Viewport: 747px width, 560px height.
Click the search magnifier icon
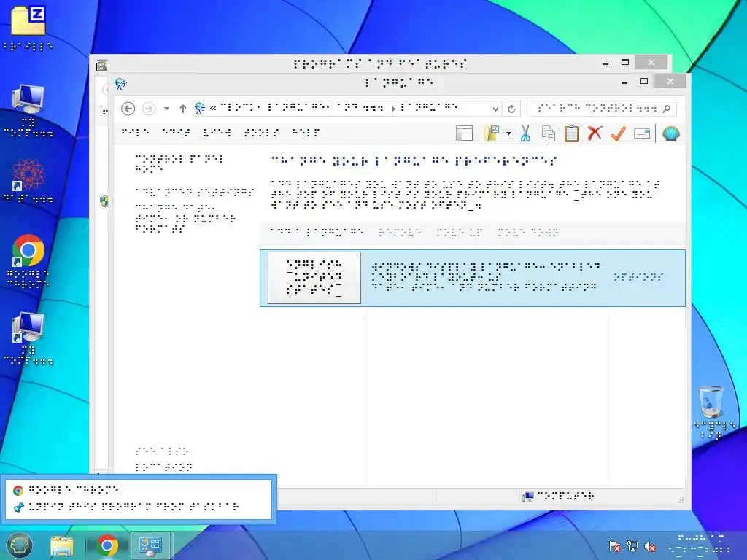point(667,109)
